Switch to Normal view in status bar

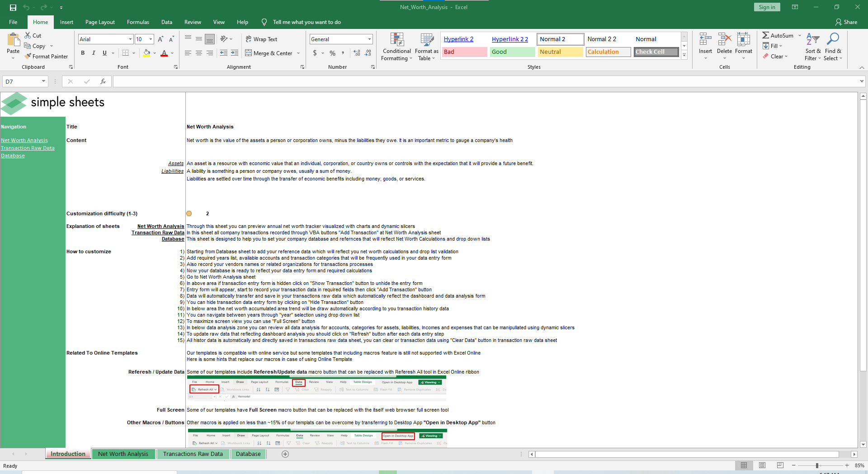(x=744, y=465)
